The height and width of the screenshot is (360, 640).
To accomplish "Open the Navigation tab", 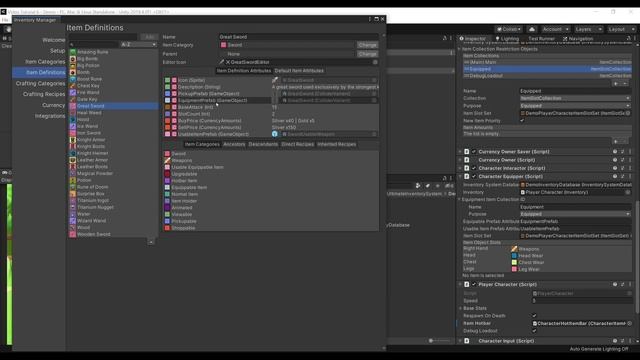I will click(578, 39).
